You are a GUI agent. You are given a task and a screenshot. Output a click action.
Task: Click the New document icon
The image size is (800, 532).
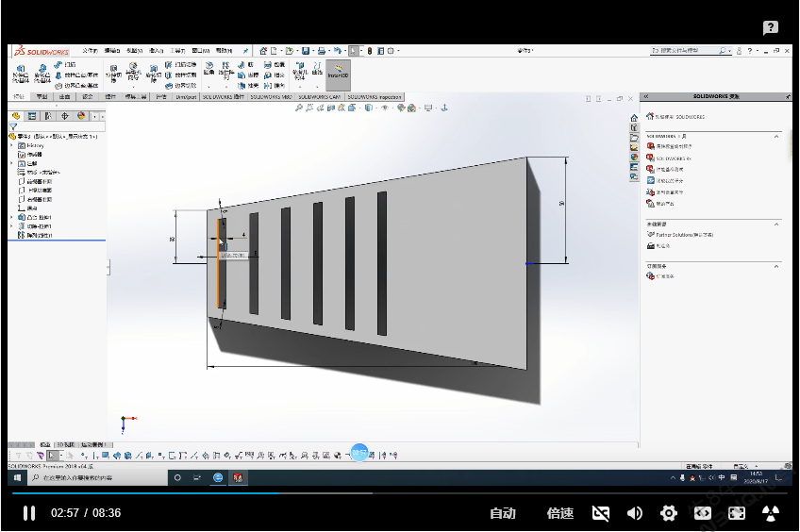coord(274,51)
